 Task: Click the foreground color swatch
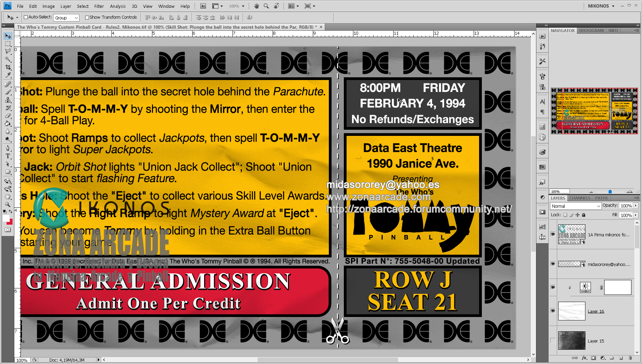click(x=6, y=218)
